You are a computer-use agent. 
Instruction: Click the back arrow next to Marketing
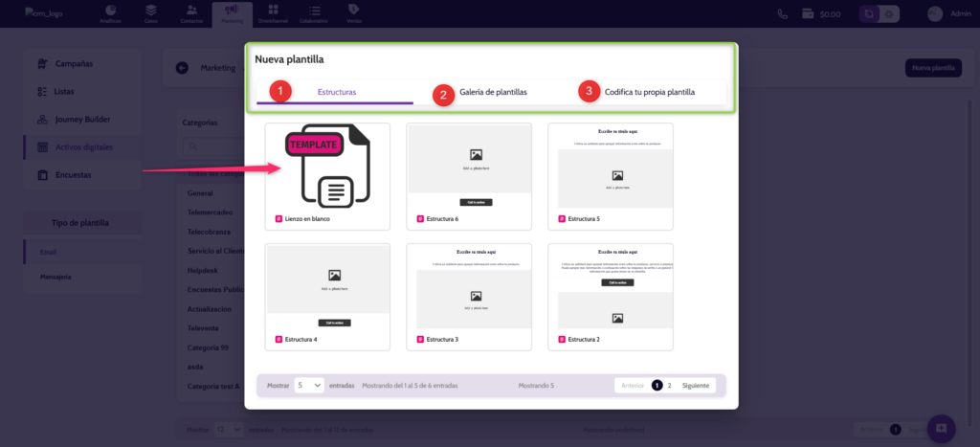pyautogui.click(x=182, y=68)
